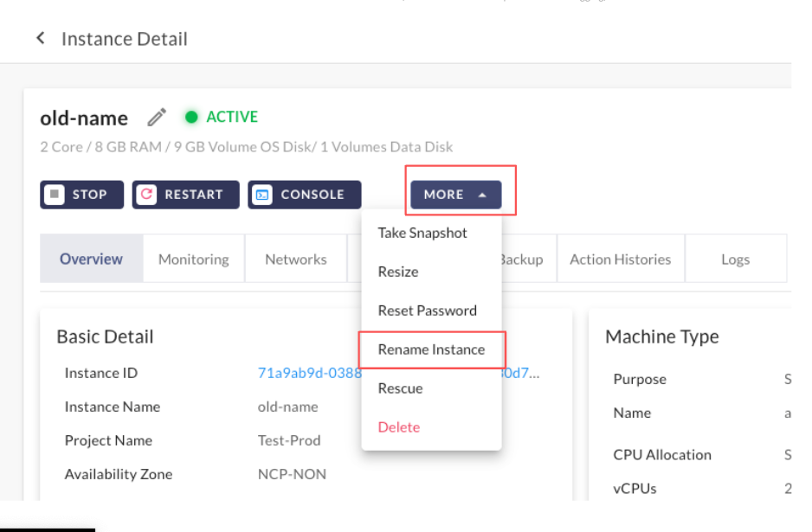Click the console terminal icon
Viewport: 812px width, 532px height.
coord(262,195)
